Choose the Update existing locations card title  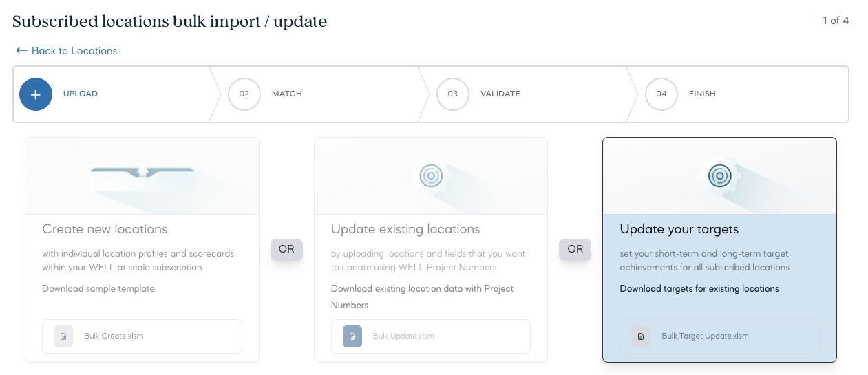pos(405,229)
